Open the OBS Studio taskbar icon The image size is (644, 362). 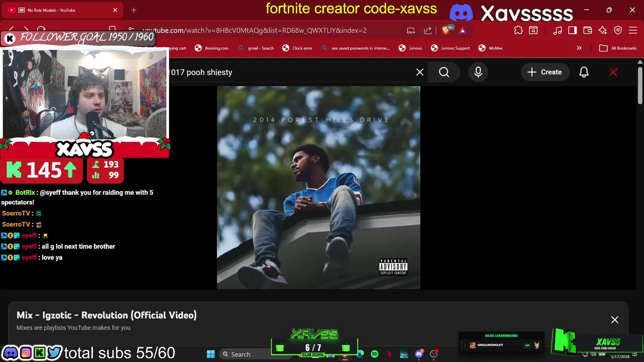point(434,354)
